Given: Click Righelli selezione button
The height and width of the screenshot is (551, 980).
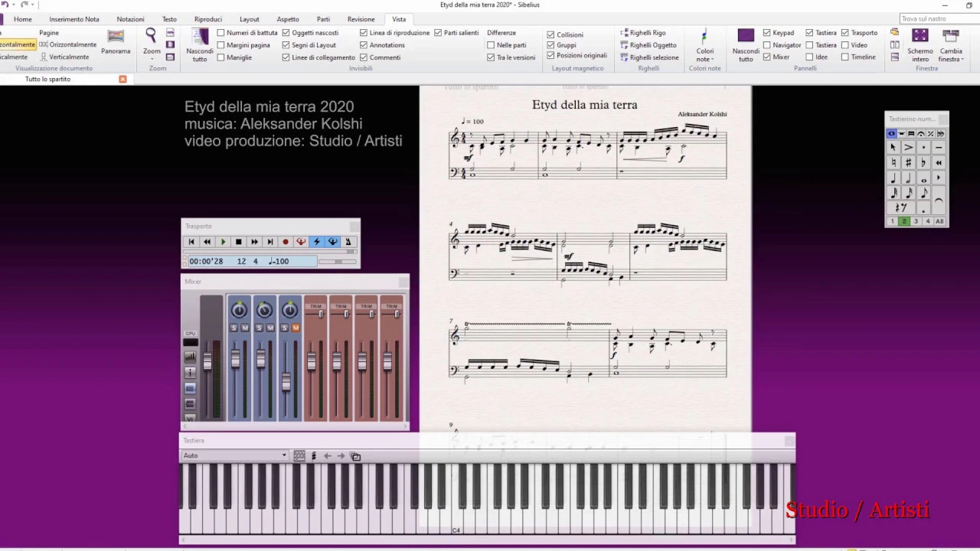Looking at the screenshot, I should 649,57.
